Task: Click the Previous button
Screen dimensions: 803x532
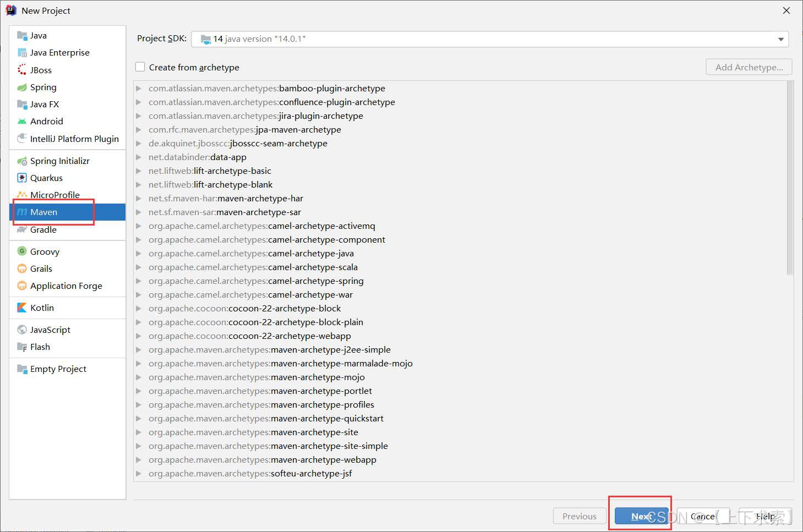Action: point(579,516)
